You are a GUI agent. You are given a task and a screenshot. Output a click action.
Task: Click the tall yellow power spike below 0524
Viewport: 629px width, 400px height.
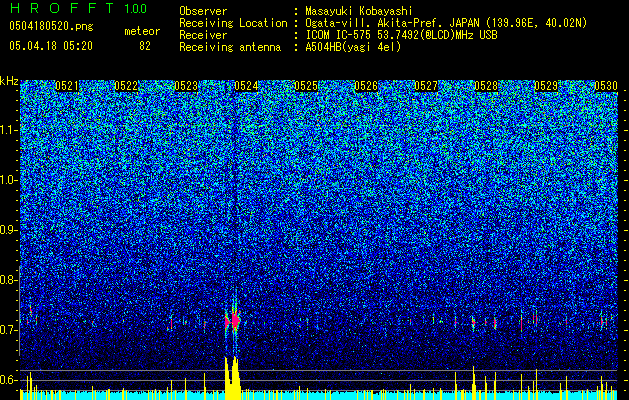coord(233,378)
